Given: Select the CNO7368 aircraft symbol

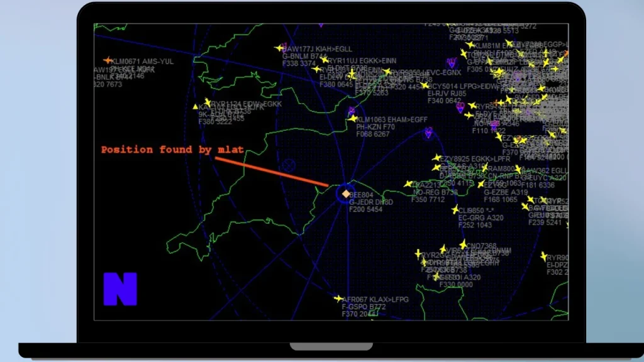Looking at the screenshot, I should (463, 245).
